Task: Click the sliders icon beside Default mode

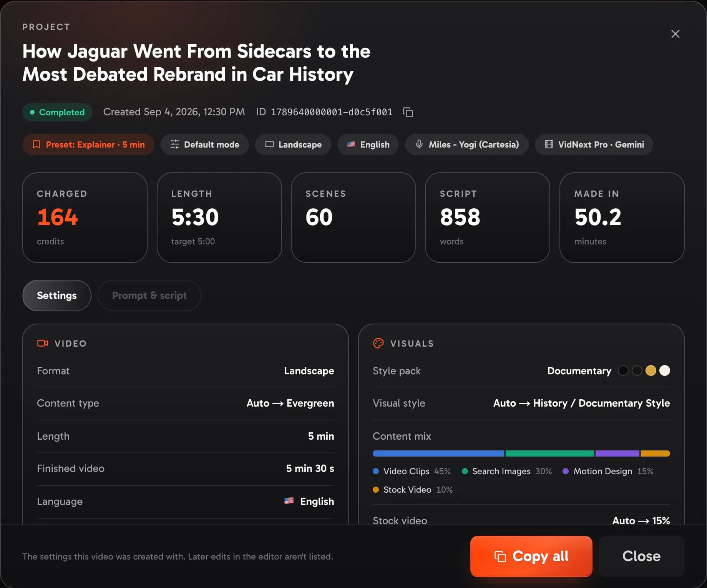Action: click(x=175, y=145)
